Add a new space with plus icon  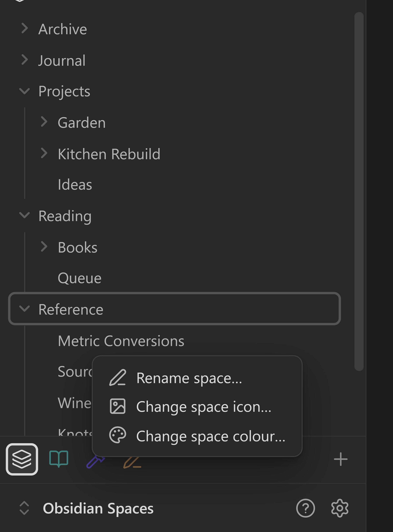click(x=341, y=459)
